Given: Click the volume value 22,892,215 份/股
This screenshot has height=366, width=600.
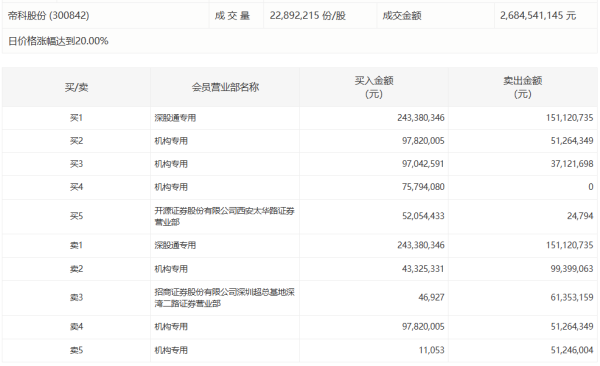Looking at the screenshot, I should 308,16.
